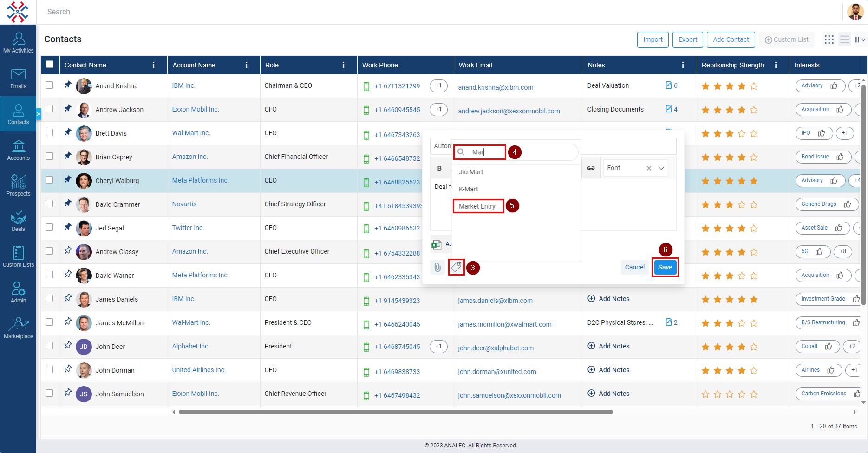This screenshot has height=453, width=868.
Task: Click Custom List button
Action: (x=787, y=39)
